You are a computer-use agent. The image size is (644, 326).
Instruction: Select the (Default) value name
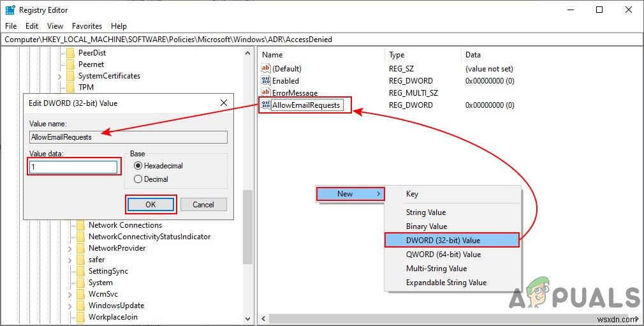[x=287, y=69]
